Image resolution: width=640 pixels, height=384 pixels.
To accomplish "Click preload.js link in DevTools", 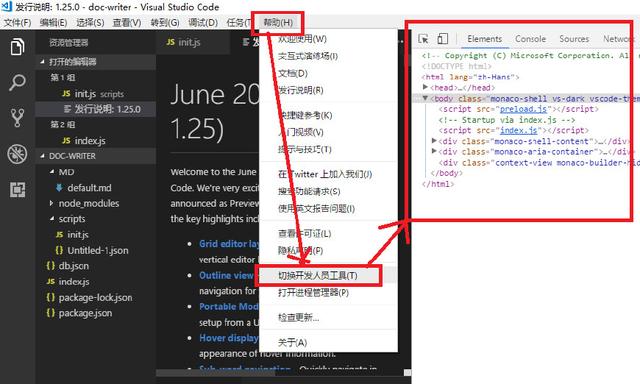I will [x=523, y=109].
